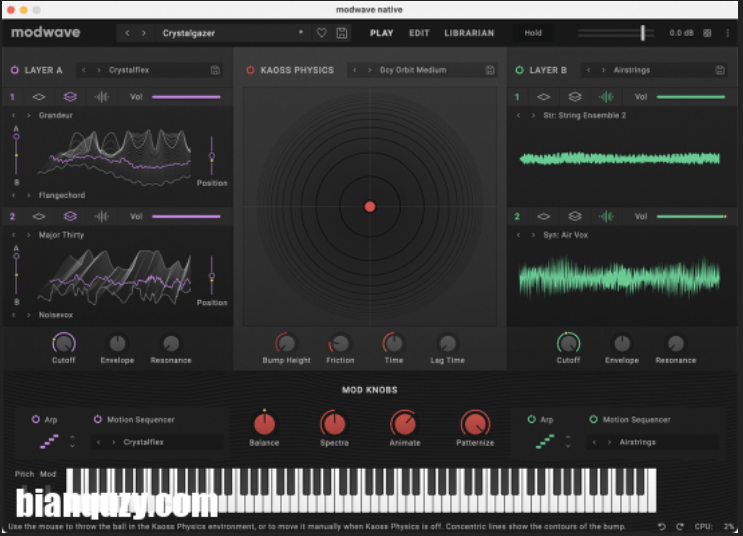Choose next sample after Str: String Ensemble 2
Viewport: 743px width, 536px height.
coord(533,116)
